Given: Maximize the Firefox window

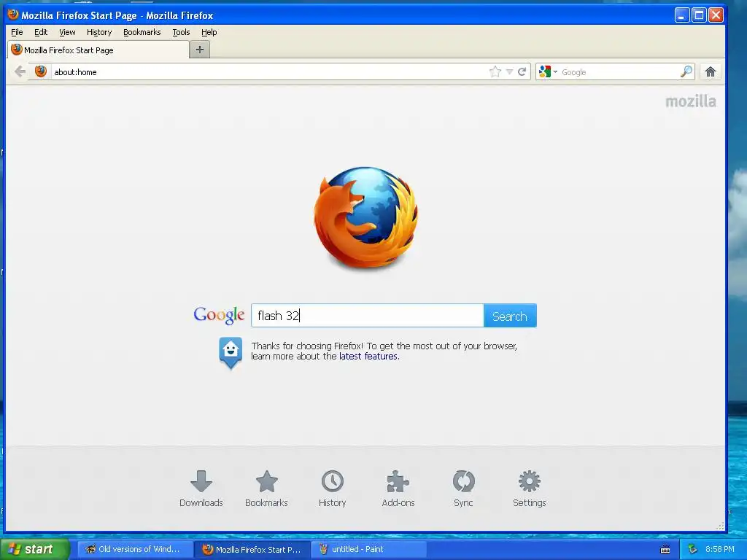Looking at the screenshot, I should point(699,15).
